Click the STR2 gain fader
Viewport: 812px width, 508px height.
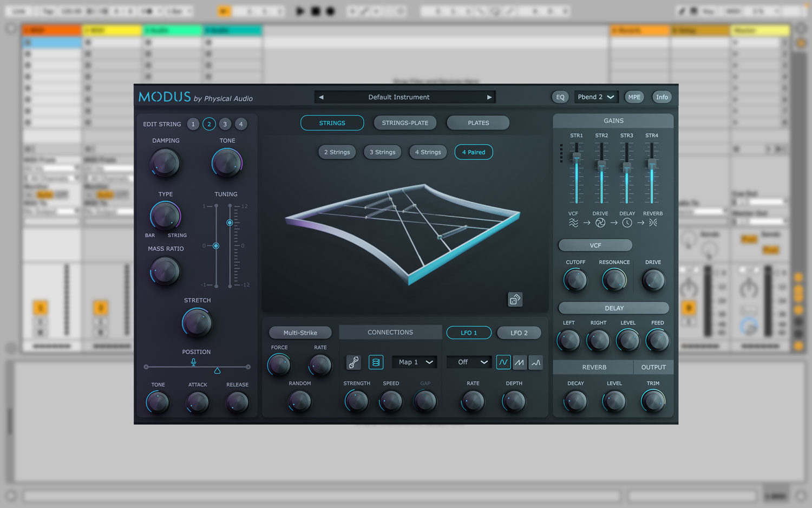(601, 165)
